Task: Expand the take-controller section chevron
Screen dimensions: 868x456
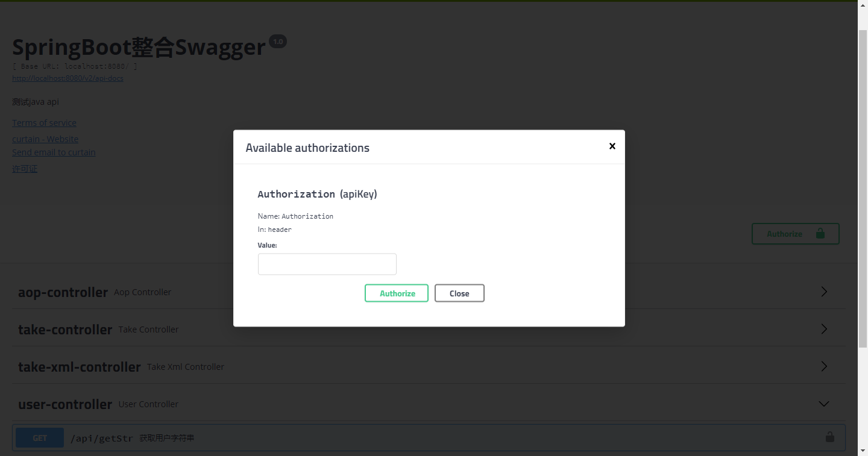Action: click(824, 329)
